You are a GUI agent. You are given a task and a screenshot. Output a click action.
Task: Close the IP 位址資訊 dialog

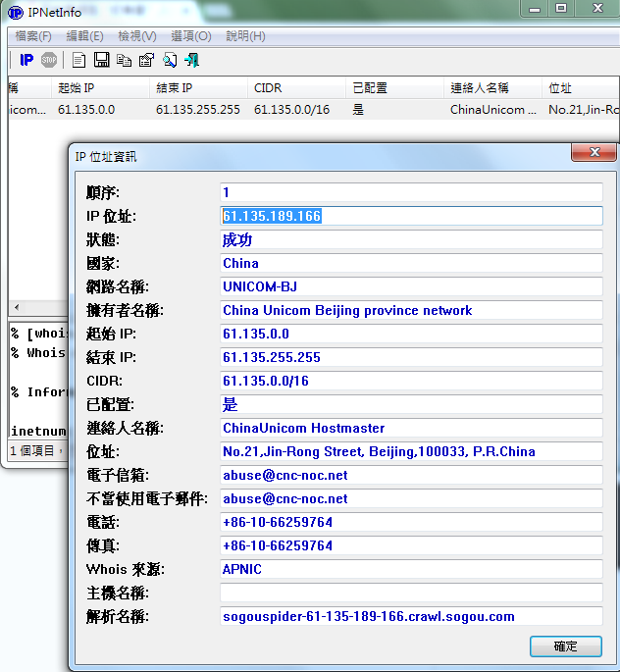coord(594,153)
